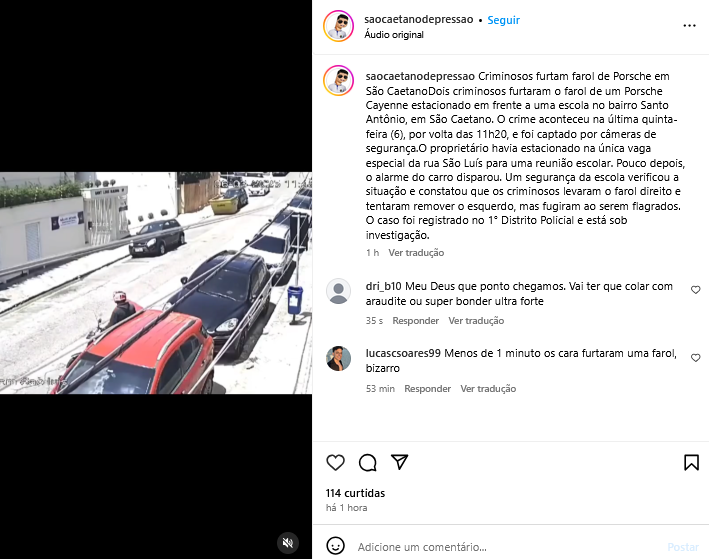View the 114 curtidas likes list
709x559 pixels.
355,493
